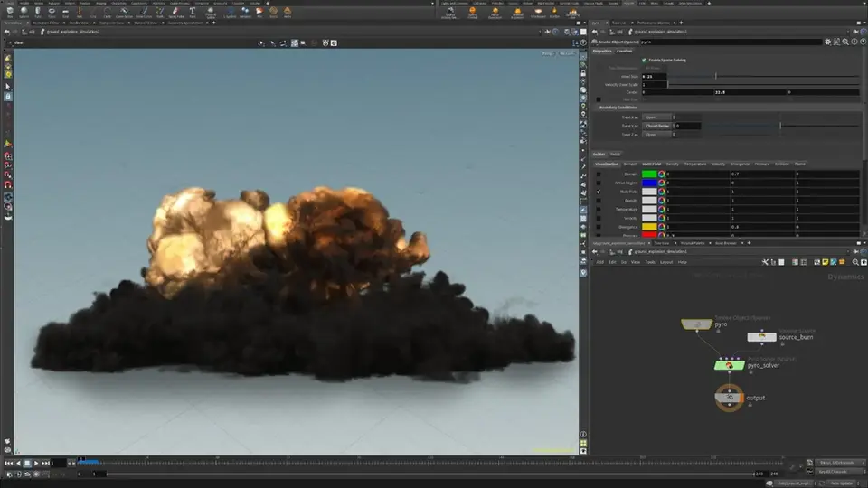
Task: Open Treat Z as dropdown
Action: (x=657, y=135)
